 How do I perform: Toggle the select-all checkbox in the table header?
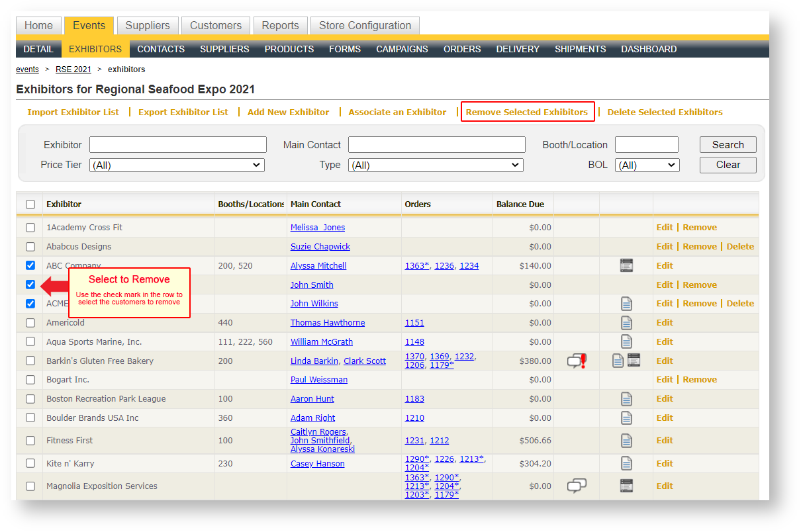[x=30, y=204]
